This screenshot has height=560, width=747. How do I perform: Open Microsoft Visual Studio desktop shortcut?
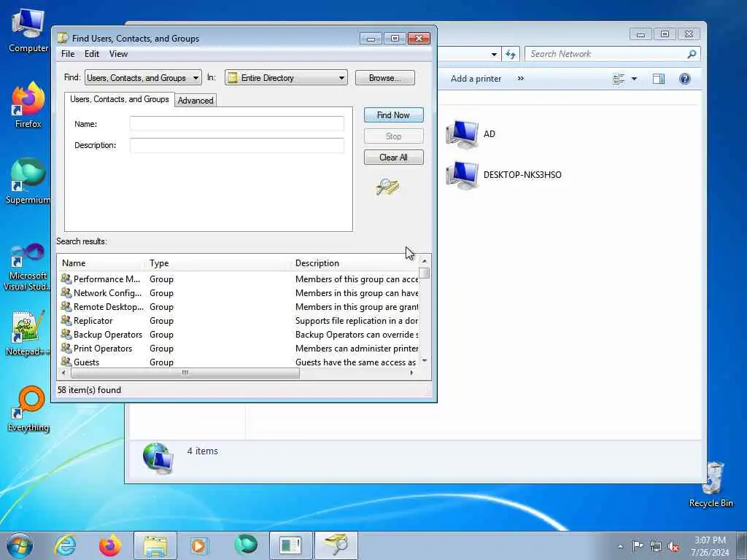coord(27,267)
